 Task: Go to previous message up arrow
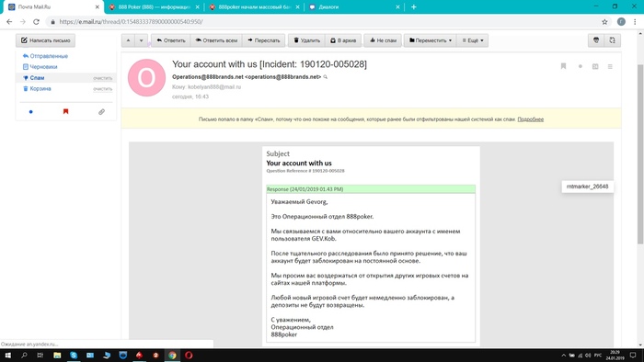coord(128,40)
